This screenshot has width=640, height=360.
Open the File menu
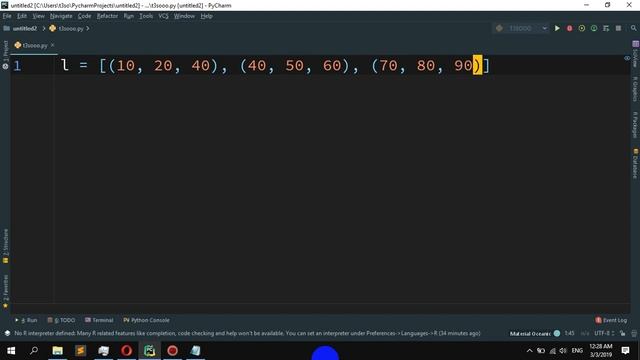[7, 16]
